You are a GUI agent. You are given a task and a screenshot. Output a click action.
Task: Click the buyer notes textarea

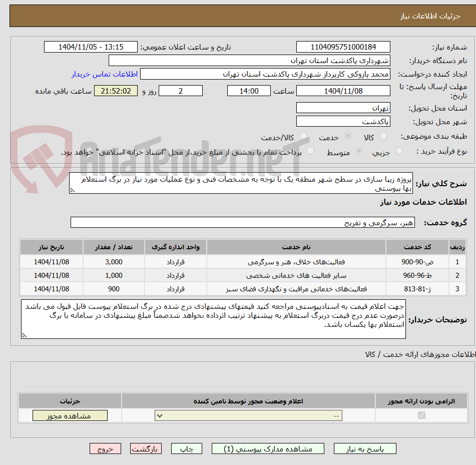[213, 319]
